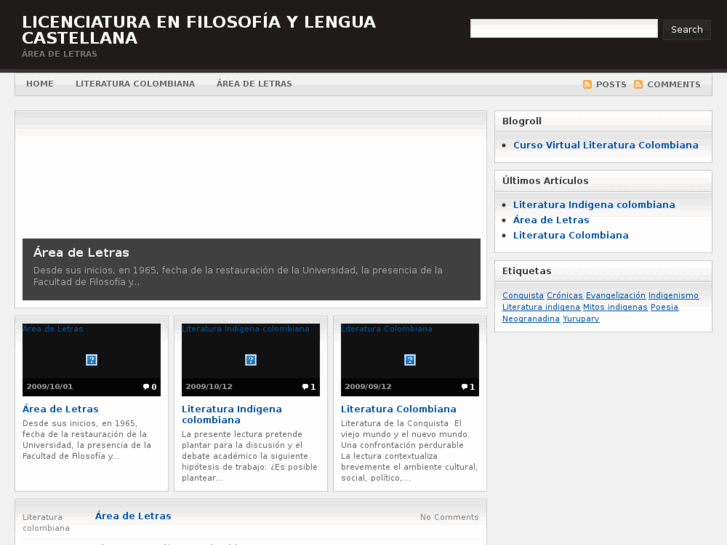The width and height of the screenshot is (727, 545).
Task: Click the 2009/10/12 date on the thumbnail
Action: click(209, 387)
